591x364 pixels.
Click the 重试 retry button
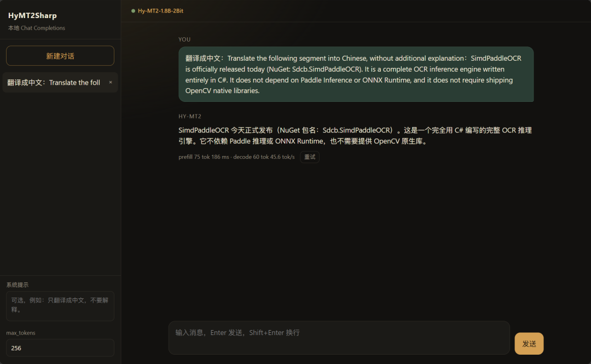pos(309,157)
